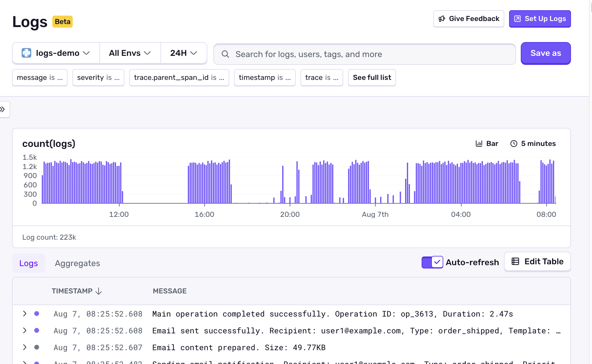The image size is (592, 364).
Task: Click the search magnifier icon
Action: click(x=225, y=54)
